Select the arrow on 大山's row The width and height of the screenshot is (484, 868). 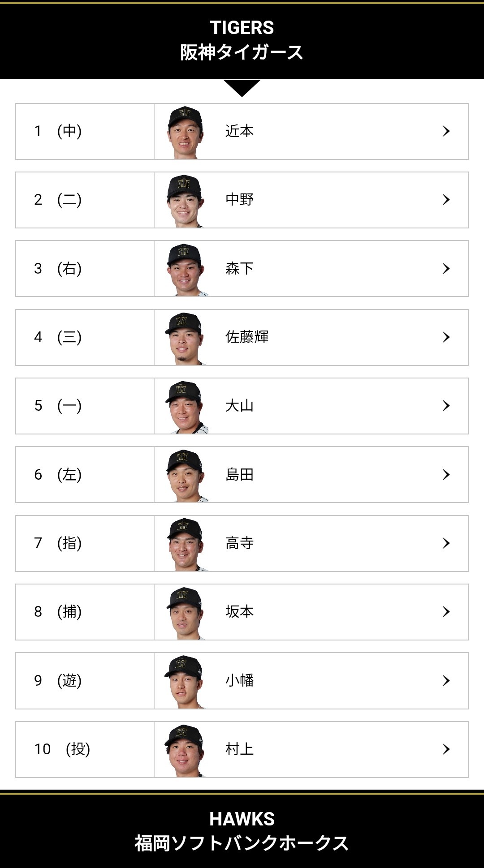click(446, 406)
